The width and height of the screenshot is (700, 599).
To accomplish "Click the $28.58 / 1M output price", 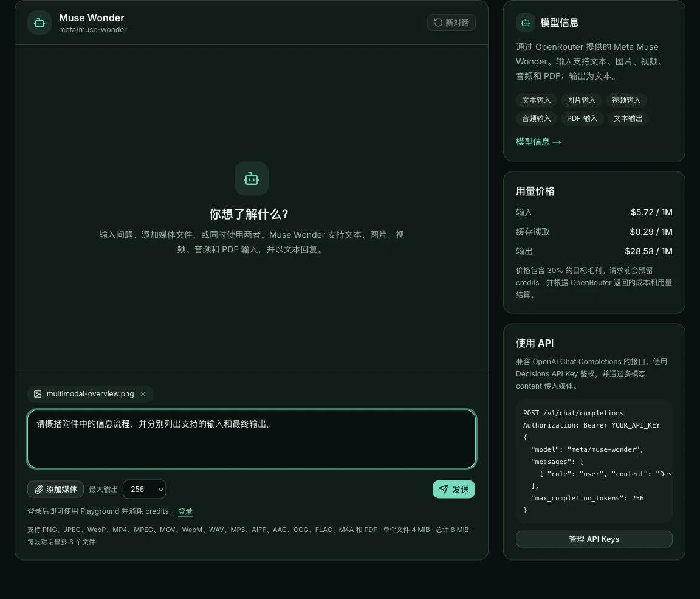I will (x=649, y=252).
